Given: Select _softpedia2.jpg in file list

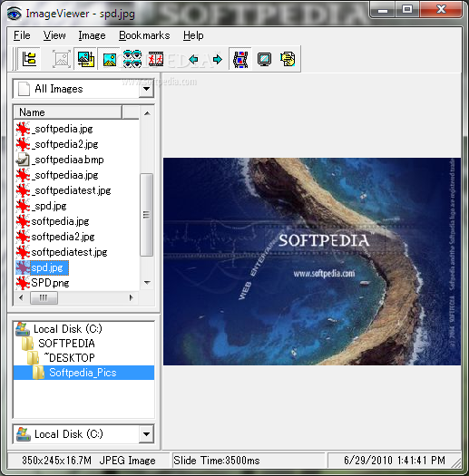Looking at the screenshot, I should (65, 144).
